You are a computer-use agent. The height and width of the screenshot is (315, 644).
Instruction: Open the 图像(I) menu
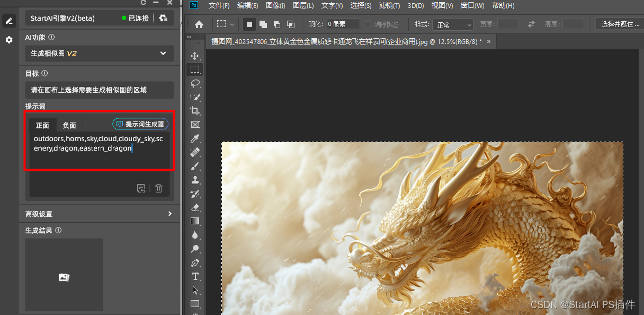pyautogui.click(x=275, y=6)
